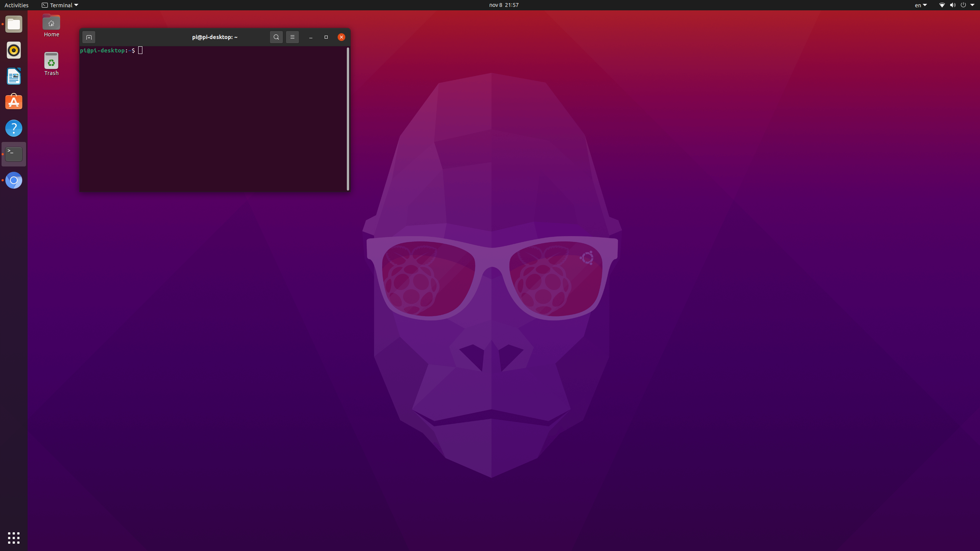The width and height of the screenshot is (980, 551).
Task: Toggle the sound volume tray icon
Action: pyautogui.click(x=952, y=5)
